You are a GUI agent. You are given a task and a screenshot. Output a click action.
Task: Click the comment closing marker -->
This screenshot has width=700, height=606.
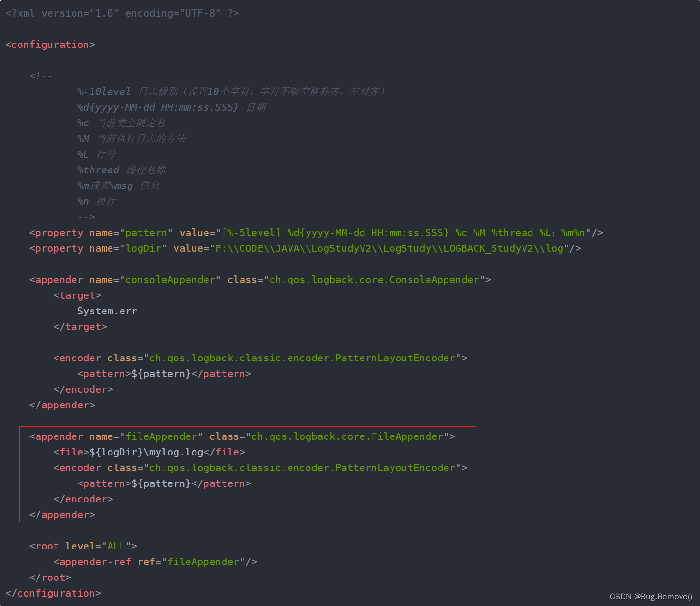(86, 217)
